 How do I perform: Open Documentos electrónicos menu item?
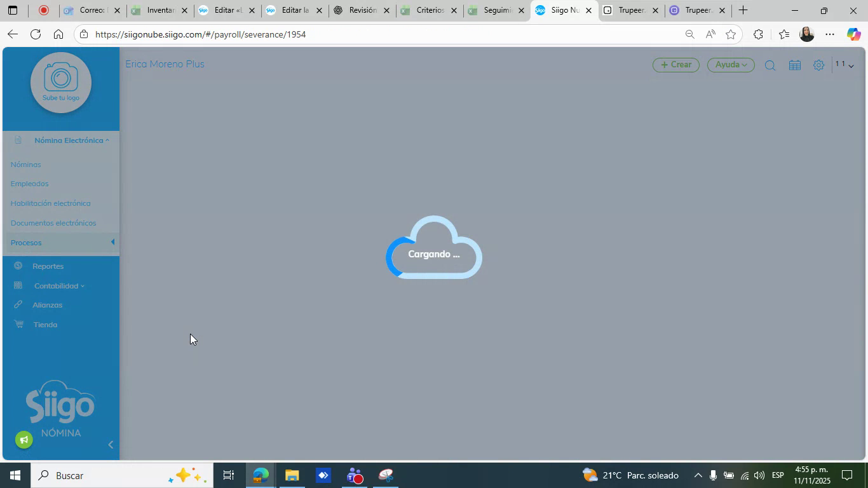(53, 223)
